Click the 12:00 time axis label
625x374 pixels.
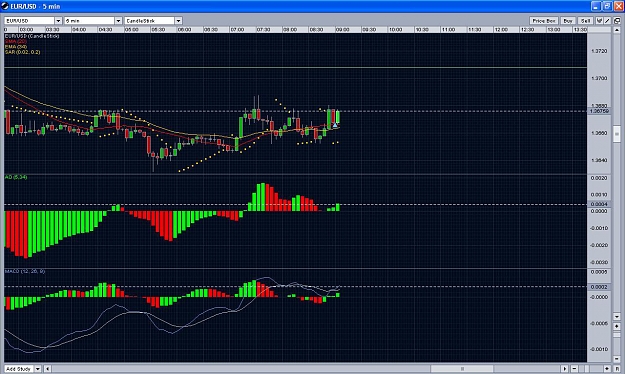(x=501, y=30)
